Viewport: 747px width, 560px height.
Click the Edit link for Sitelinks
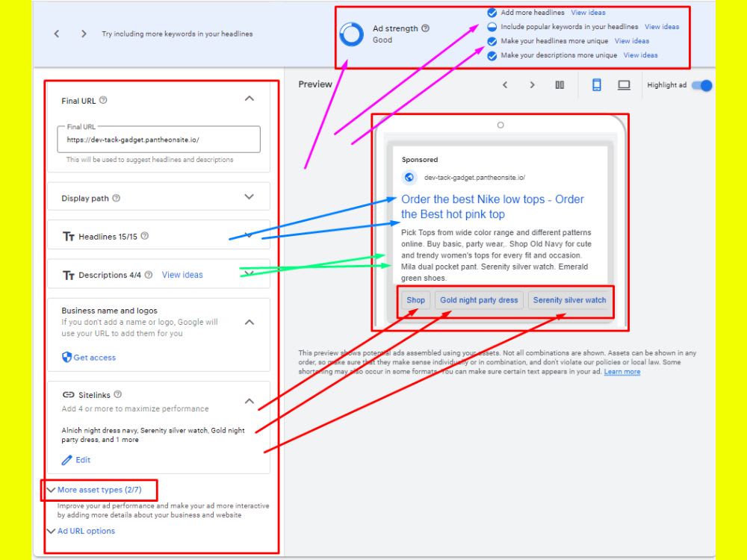83,460
